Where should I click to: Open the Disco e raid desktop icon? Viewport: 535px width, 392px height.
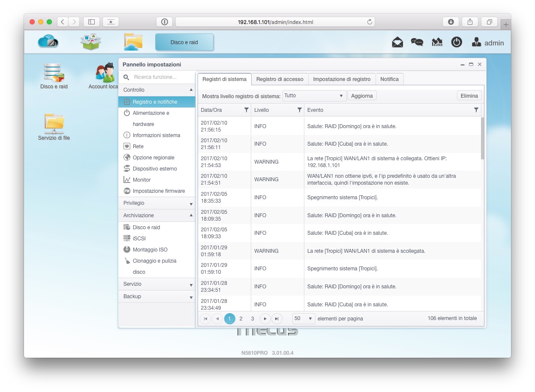[54, 76]
